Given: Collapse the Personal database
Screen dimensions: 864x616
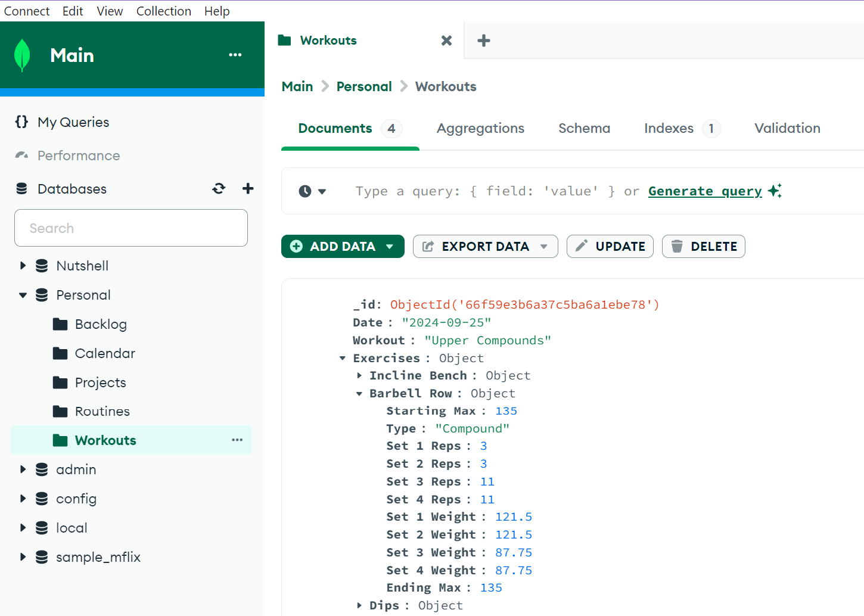Looking at the screenshot, I should tap(23, 295).
